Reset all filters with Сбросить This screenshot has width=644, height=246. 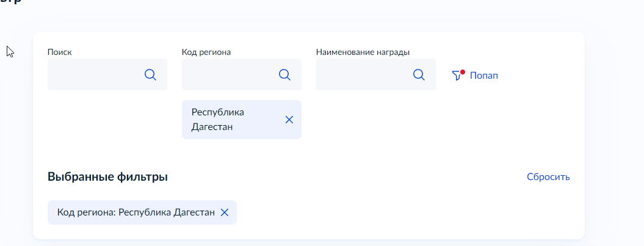pyautogui.click(x=548, y=177)
